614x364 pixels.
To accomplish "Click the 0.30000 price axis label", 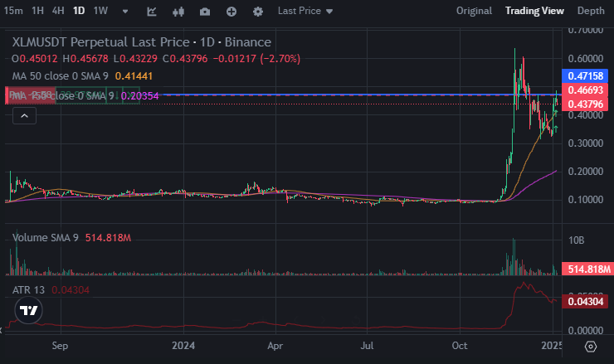I will click(586, 143).
